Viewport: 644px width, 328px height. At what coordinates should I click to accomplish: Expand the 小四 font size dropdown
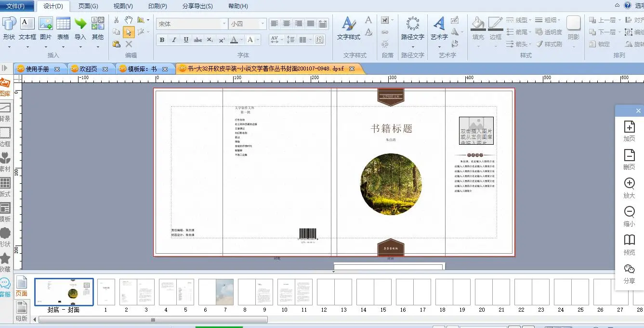(263, 24)
